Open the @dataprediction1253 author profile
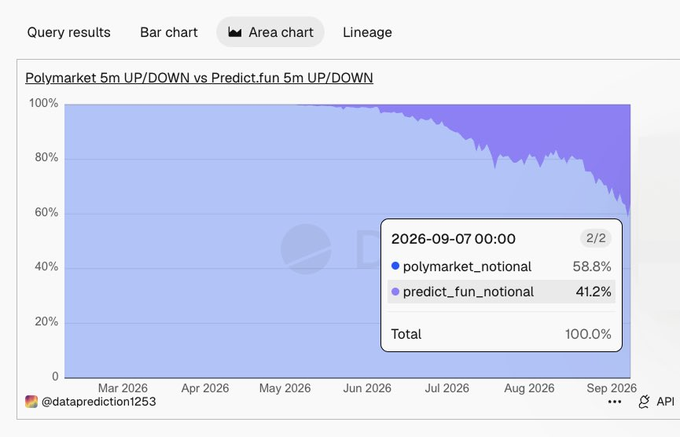This screenshot has width=680, height=437. 98,402
